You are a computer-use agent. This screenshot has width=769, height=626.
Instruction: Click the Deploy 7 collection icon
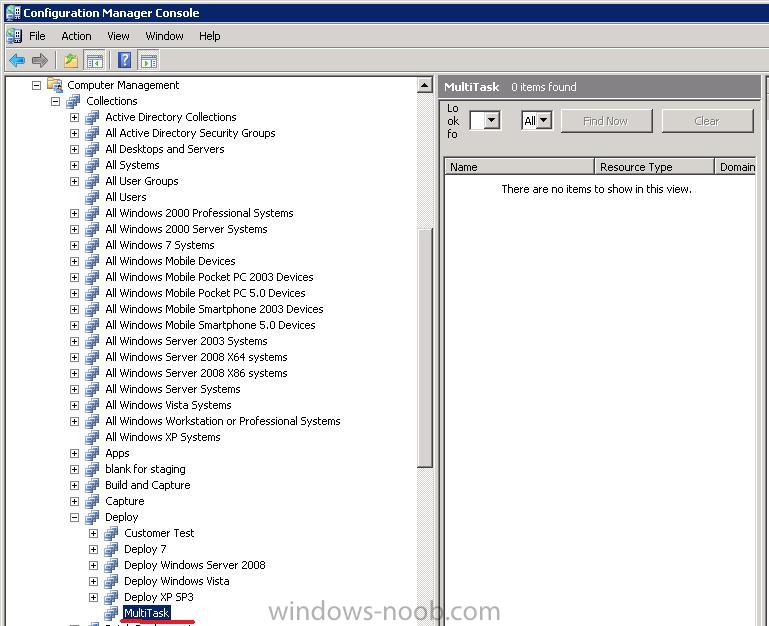111,549
